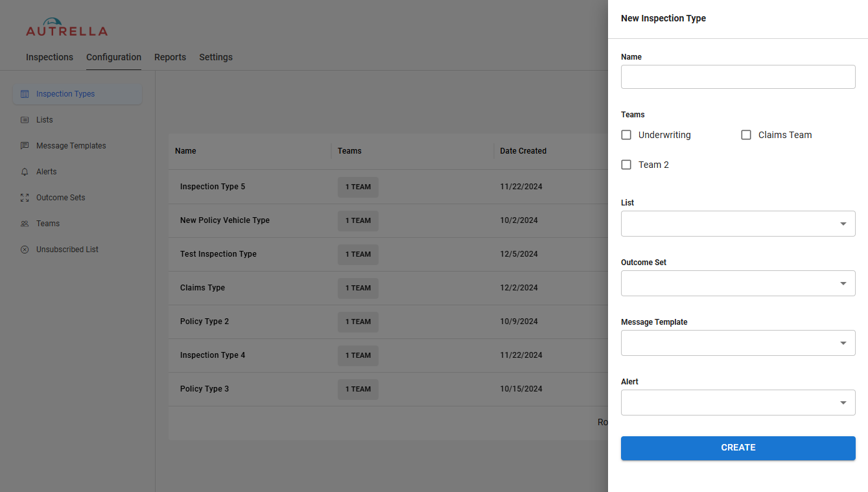Click the Alerts bell icon
Viewport: 868px width, 492px height.
(25, 172)
